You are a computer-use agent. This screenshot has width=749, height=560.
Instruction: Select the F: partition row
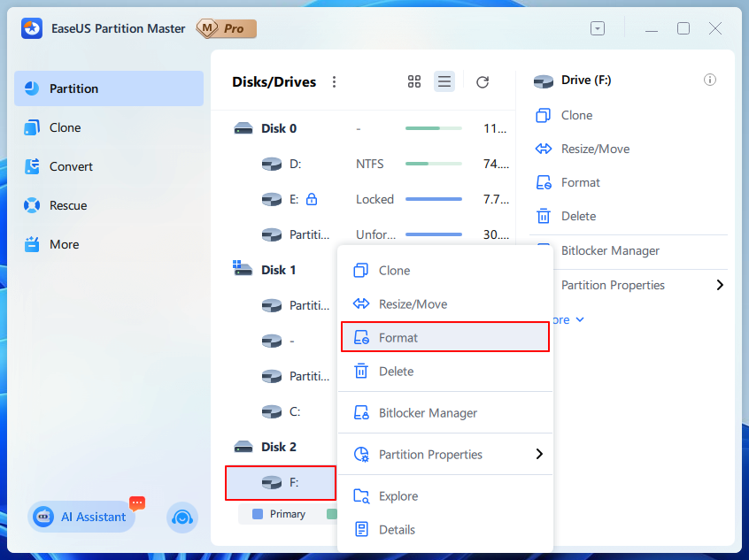280,483
